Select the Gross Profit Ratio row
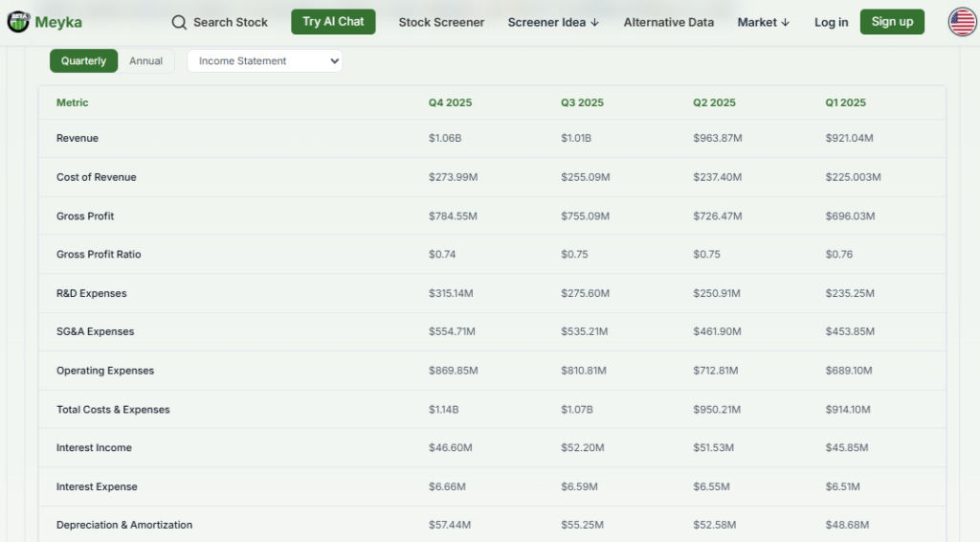Screen dimensions: 980x542 click(99, 255)
